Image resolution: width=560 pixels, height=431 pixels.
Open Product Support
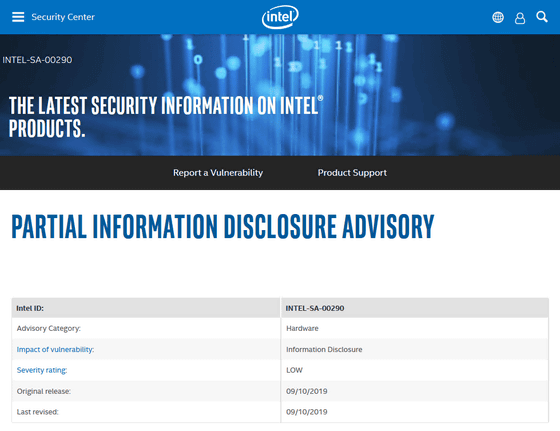352,172
